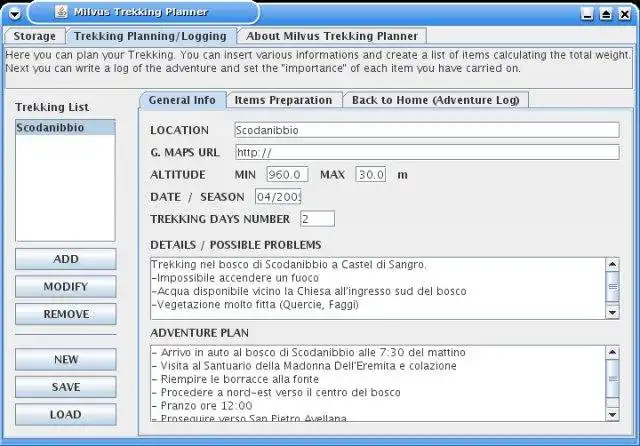The image size is (640, 446).
Task: Click the DATE / SEASON field
Action: pyautogui.click(x=278, y=197)
